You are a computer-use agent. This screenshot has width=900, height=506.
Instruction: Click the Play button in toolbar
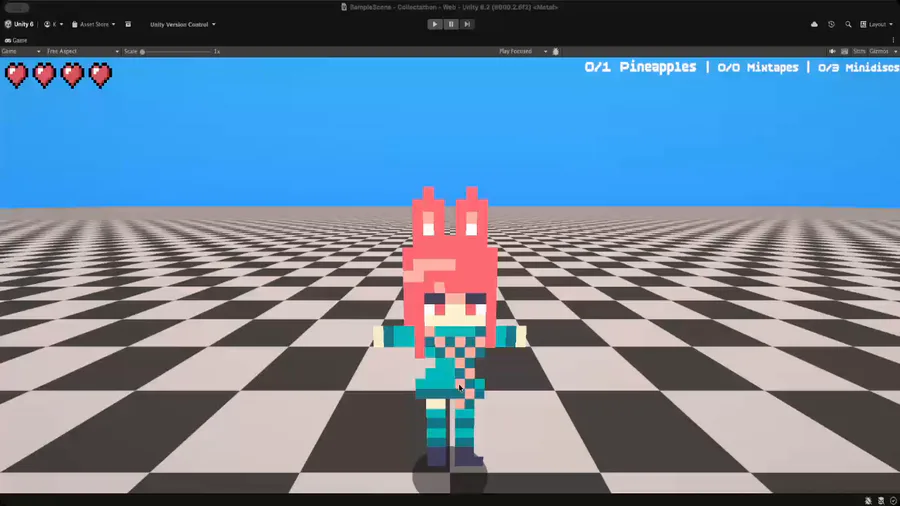(435, 24)
